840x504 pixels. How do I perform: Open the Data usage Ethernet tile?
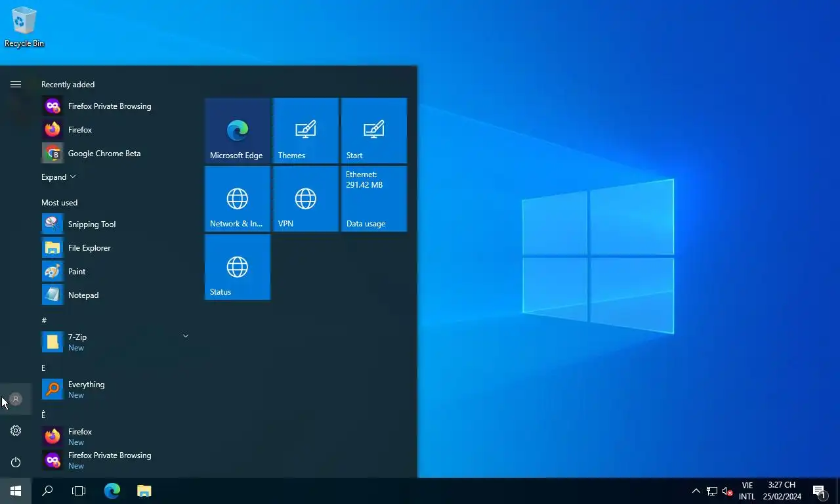[374, 199]
